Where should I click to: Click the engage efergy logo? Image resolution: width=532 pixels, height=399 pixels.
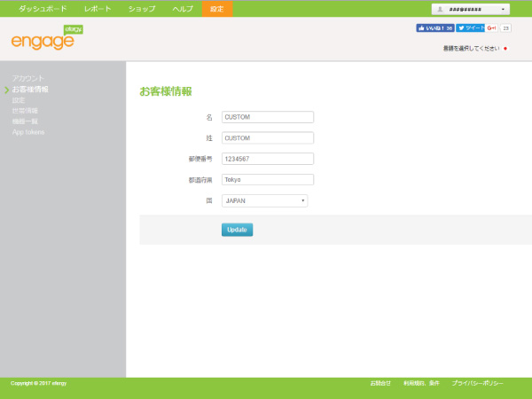point(47,37)
